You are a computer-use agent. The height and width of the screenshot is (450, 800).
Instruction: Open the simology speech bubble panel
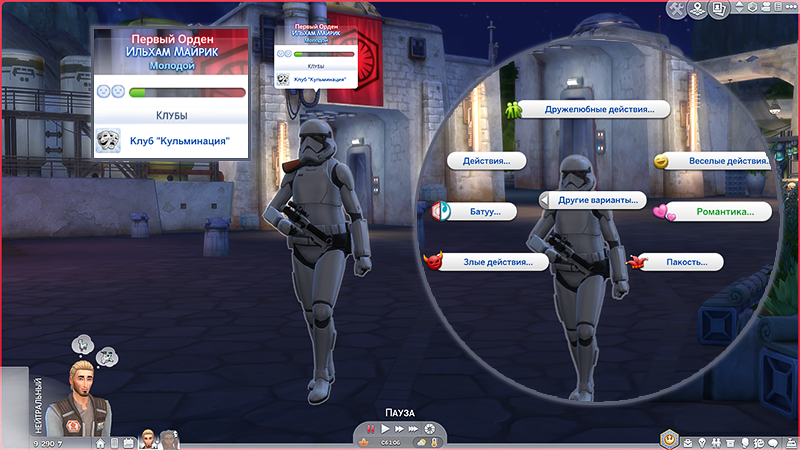point(773,443)
